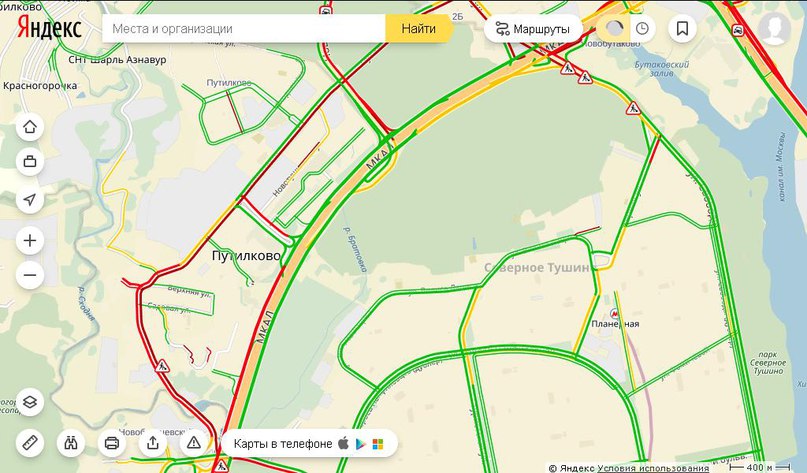Click the home location icon
The height and width of the screenshot is (473, 807).
pos(30,126)
